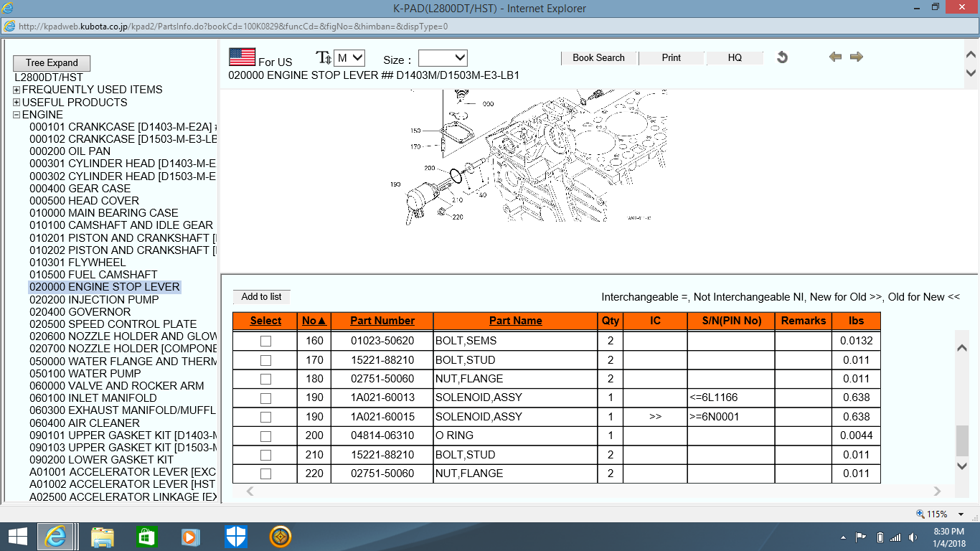Screen dimensions: 980x551
Task: Click the Select column header
Action: click(265, 321)
